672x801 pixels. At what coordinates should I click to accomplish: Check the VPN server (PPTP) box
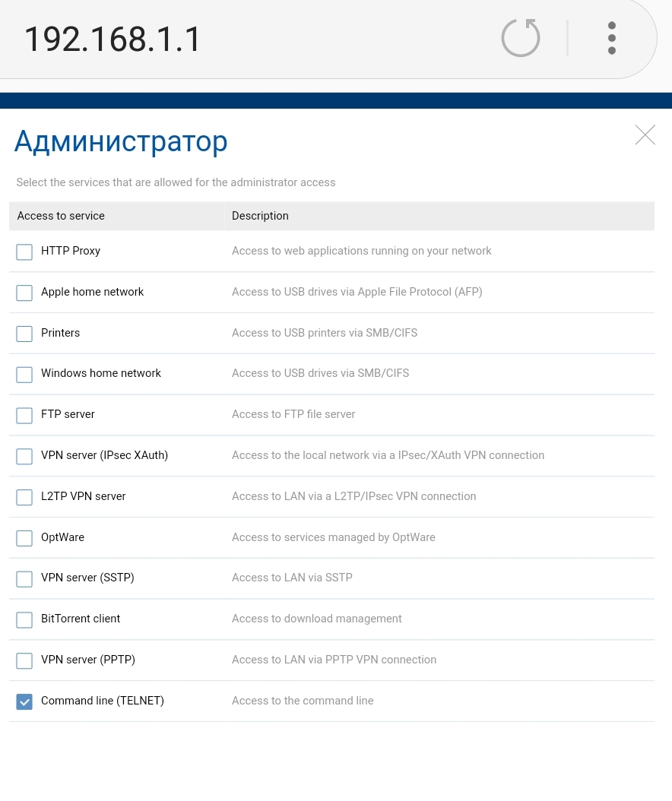click(24, 660)
